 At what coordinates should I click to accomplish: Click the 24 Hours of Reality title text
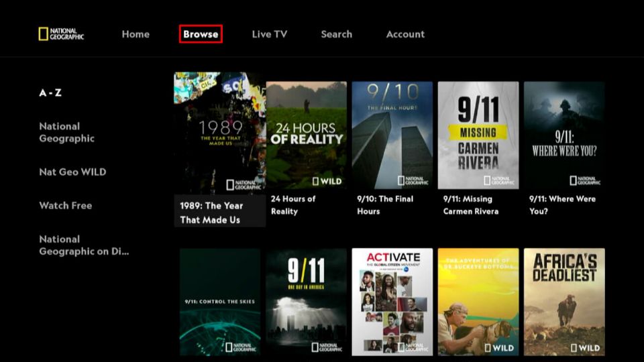[293, 205]
